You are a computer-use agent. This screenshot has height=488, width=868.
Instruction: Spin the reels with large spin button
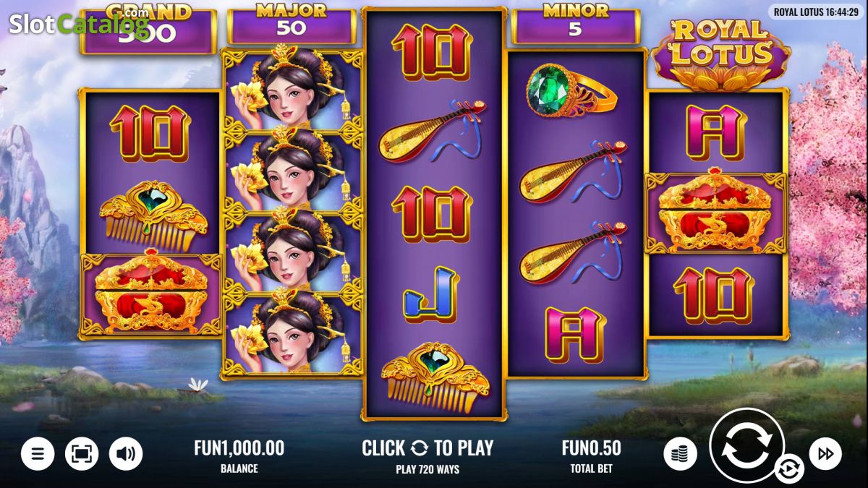(x=746, y=445)
